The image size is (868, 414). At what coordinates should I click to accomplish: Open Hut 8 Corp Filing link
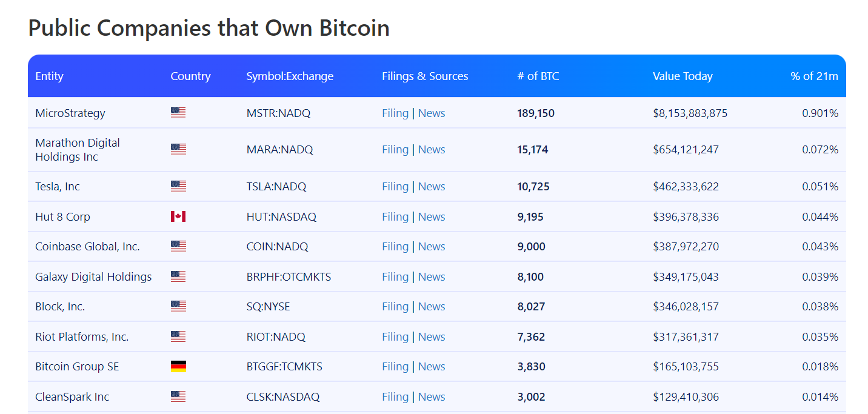point(395,217)
